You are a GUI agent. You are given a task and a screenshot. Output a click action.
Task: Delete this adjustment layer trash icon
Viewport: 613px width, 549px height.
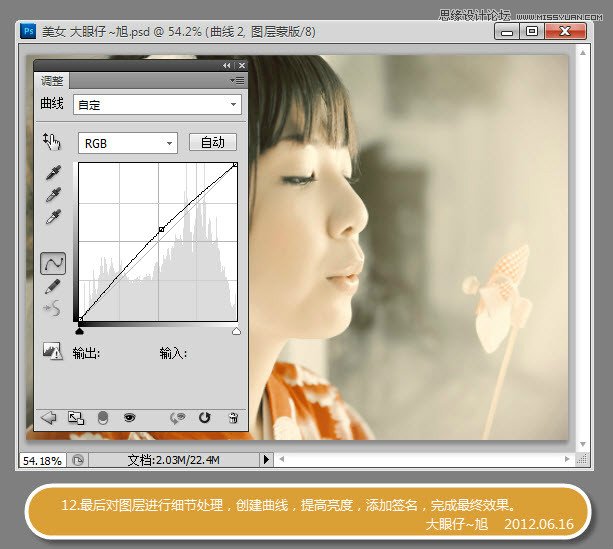(233, 418)
